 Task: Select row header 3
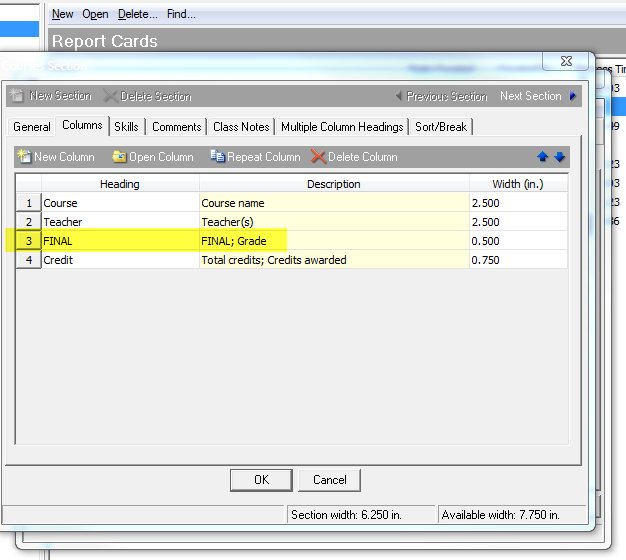[29, 241]
